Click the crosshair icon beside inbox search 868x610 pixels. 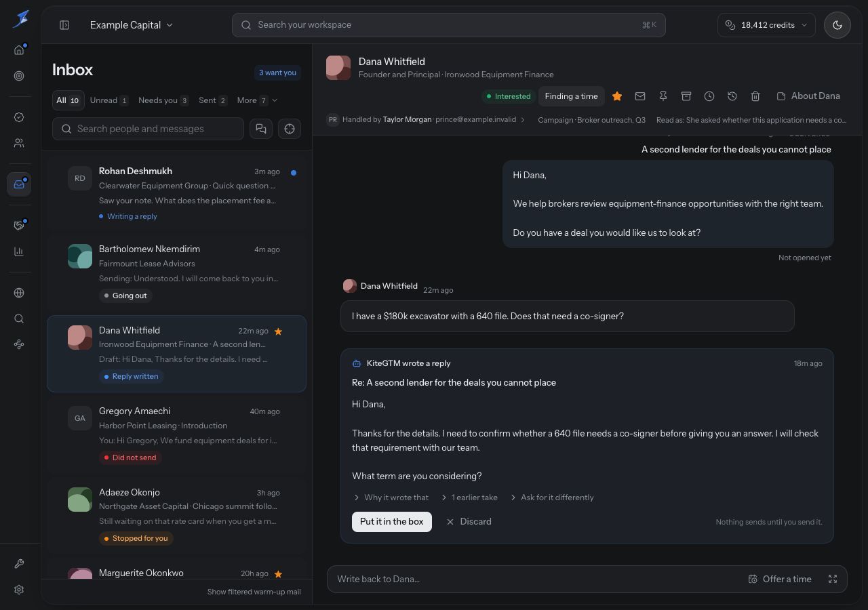(290, 129)
